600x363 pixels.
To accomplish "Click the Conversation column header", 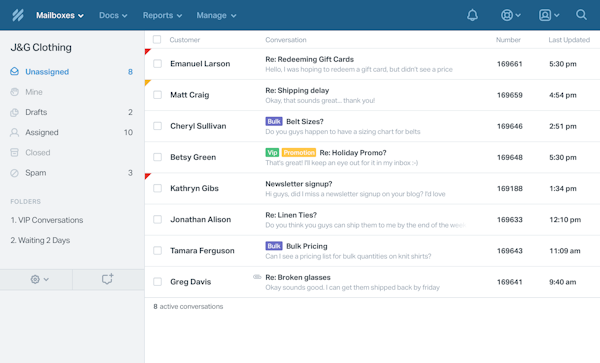I will click(x=286, y=40).
